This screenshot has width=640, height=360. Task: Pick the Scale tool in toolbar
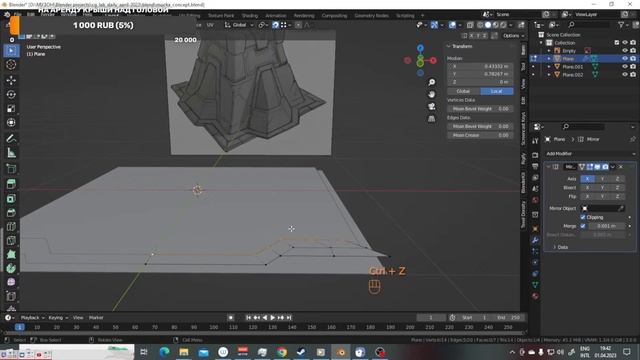coord(11,109)
